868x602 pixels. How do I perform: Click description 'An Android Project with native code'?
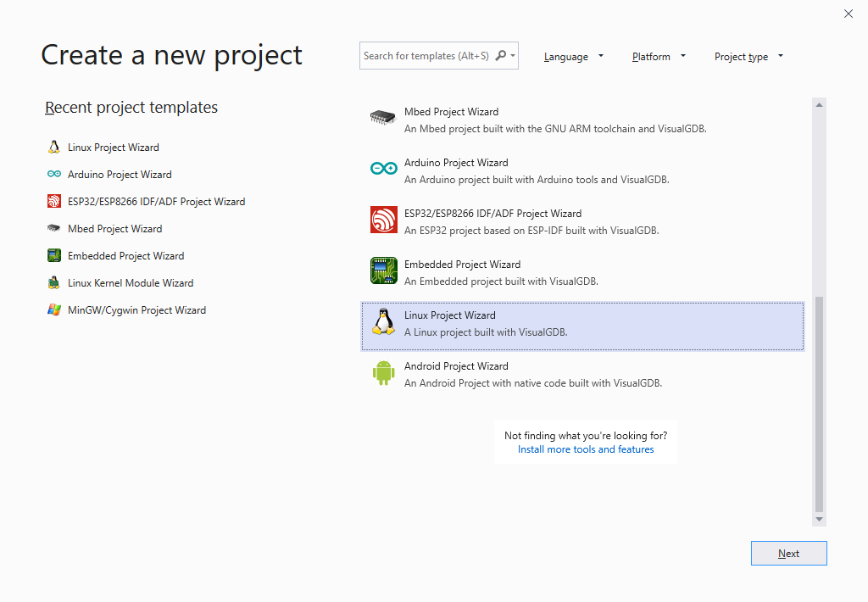click(x=533, y=384)
